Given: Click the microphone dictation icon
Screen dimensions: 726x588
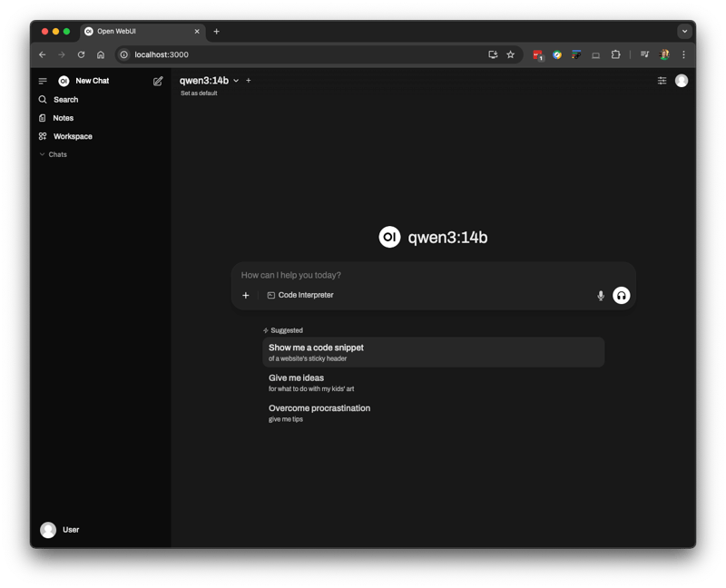Looking at the screenshot, I should pyautogui.click(x=601, y=296).
